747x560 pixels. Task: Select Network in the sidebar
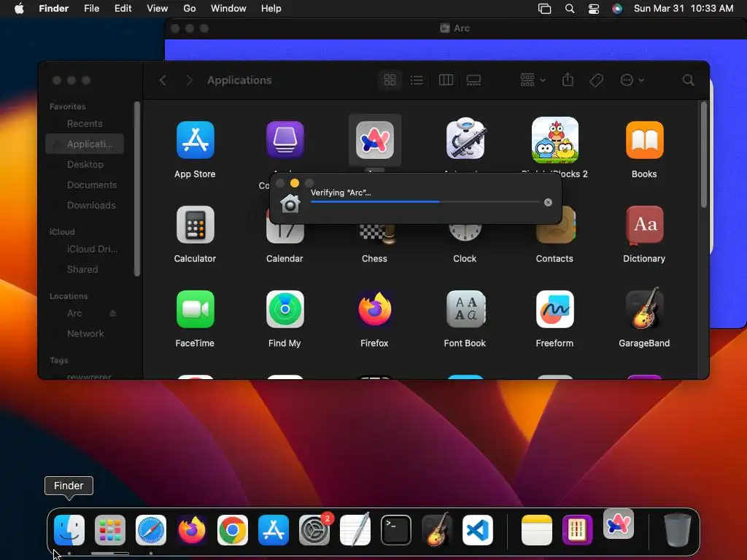click(x=85, y=333)
